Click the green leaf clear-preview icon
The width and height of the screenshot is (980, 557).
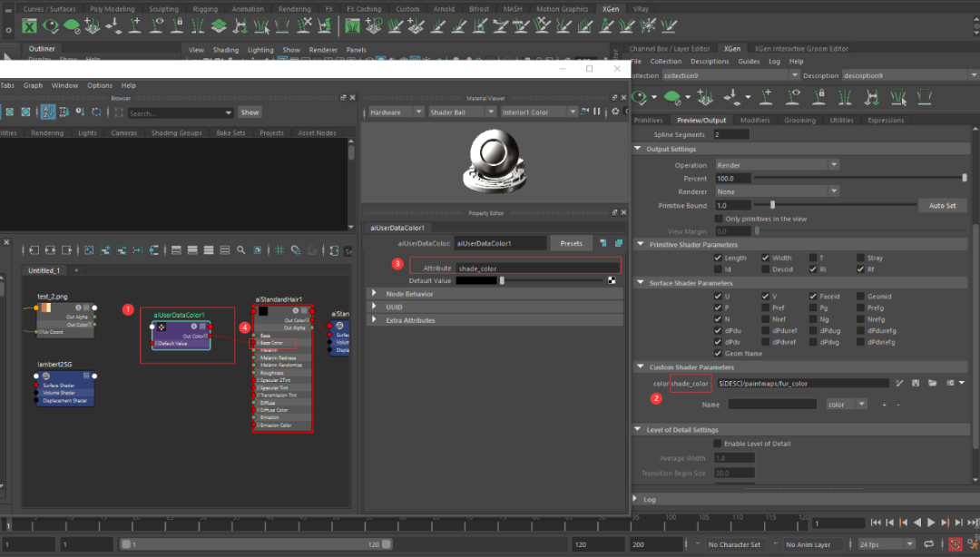tap(671, 97)
